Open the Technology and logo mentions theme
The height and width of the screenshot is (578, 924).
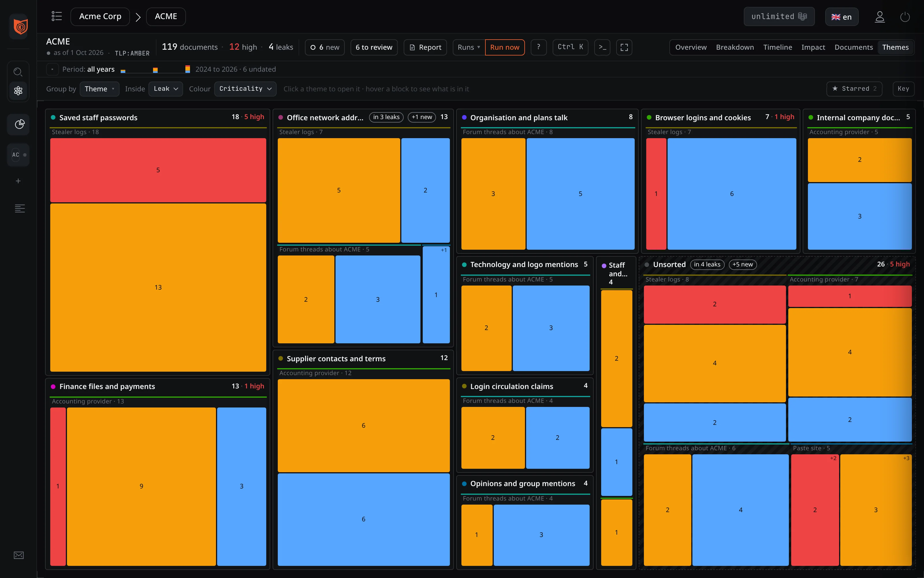[524, 264]
